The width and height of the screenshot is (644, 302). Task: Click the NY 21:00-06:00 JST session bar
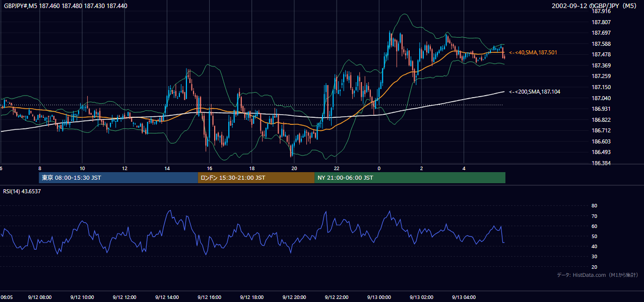click(x=410, y=178)
